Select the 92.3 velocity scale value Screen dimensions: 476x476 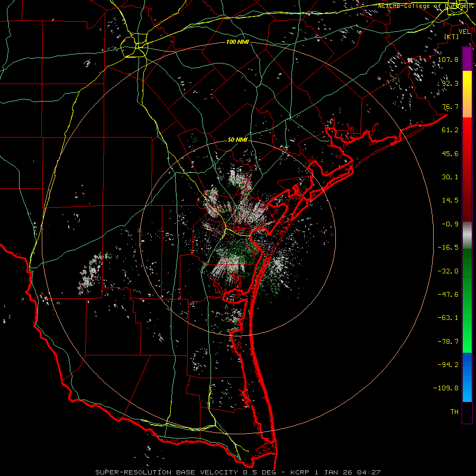point(450,83)
